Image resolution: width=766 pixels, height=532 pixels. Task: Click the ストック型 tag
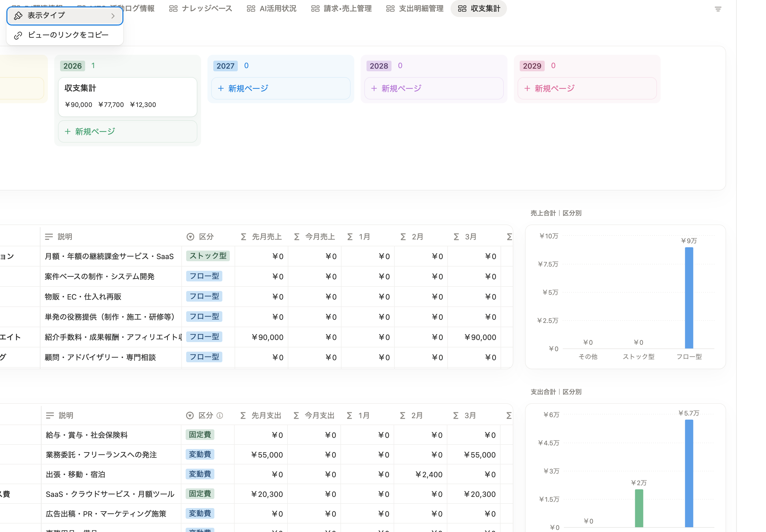point(208,256)
